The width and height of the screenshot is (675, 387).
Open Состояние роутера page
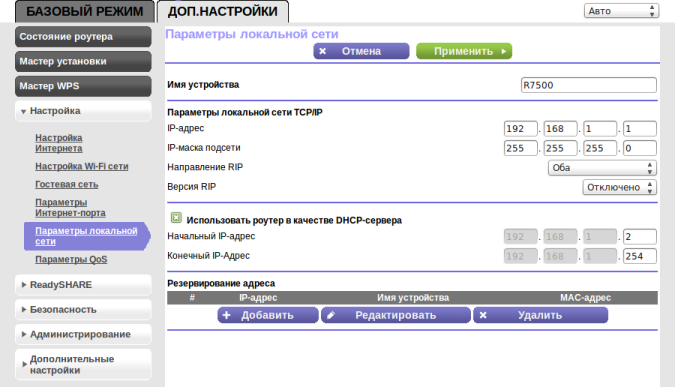click(83, 37)
